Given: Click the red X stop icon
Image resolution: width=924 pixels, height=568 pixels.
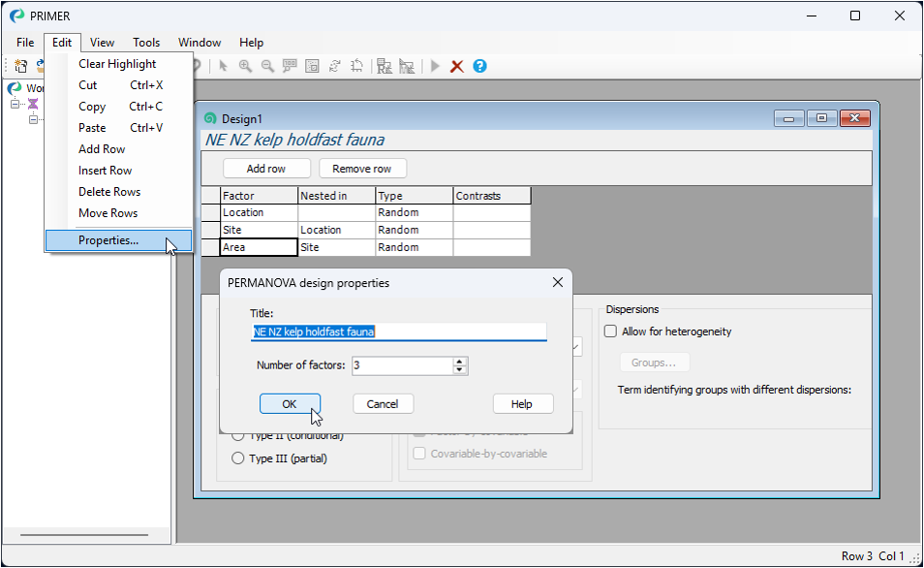Looking at the screenshot, I should (x=457, y=66).
